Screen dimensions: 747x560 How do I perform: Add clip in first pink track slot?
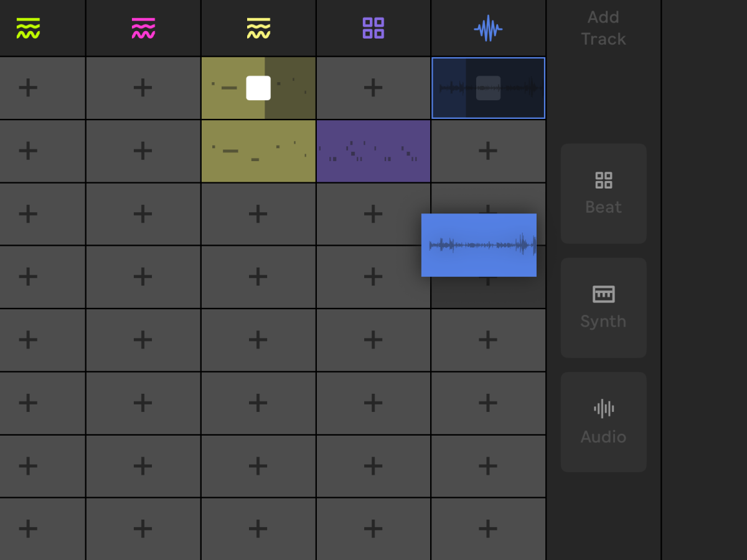pyautogui.click(x=143, y=88)
